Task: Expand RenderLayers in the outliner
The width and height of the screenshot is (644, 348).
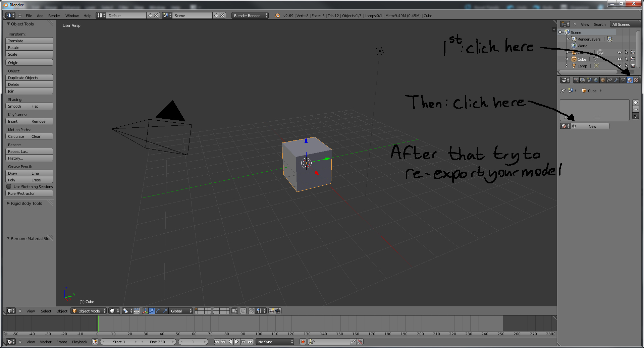Action: point(569,39)
